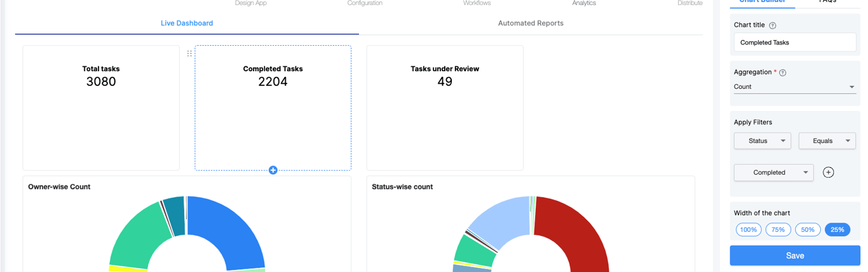The image size is (868, 272).
Task: Select the Total tasks card
Action: (x=101, y=107)
